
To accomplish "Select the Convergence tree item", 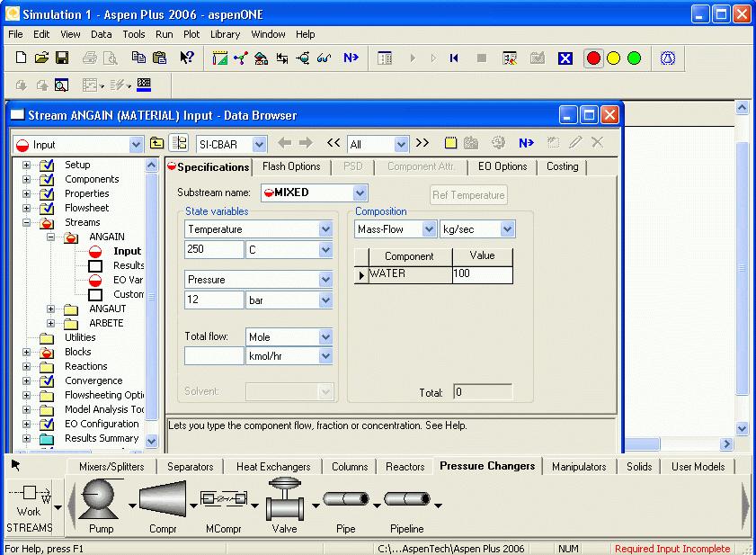I will click(93, 380).
